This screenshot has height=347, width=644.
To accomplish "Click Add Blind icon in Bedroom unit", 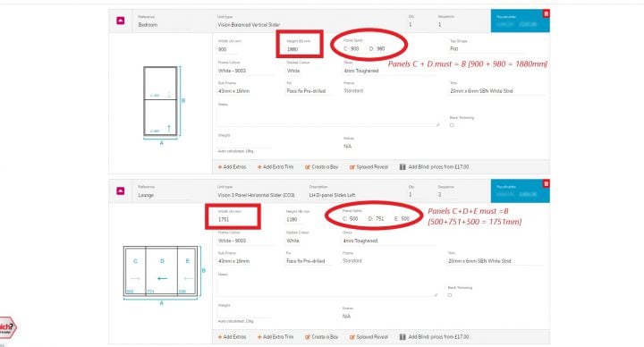I will [x=402, y=167].
